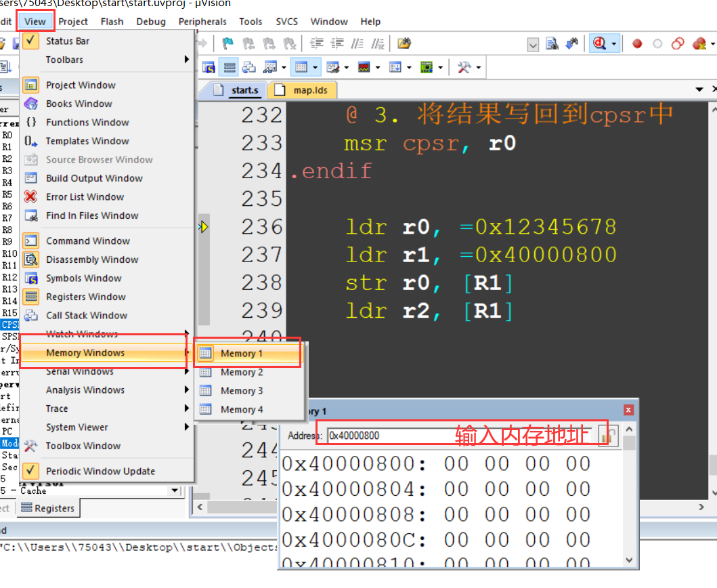This screenshot has width=717, height=588.
Task: Open the find combo box dropdown
Action: pos(533,45)
